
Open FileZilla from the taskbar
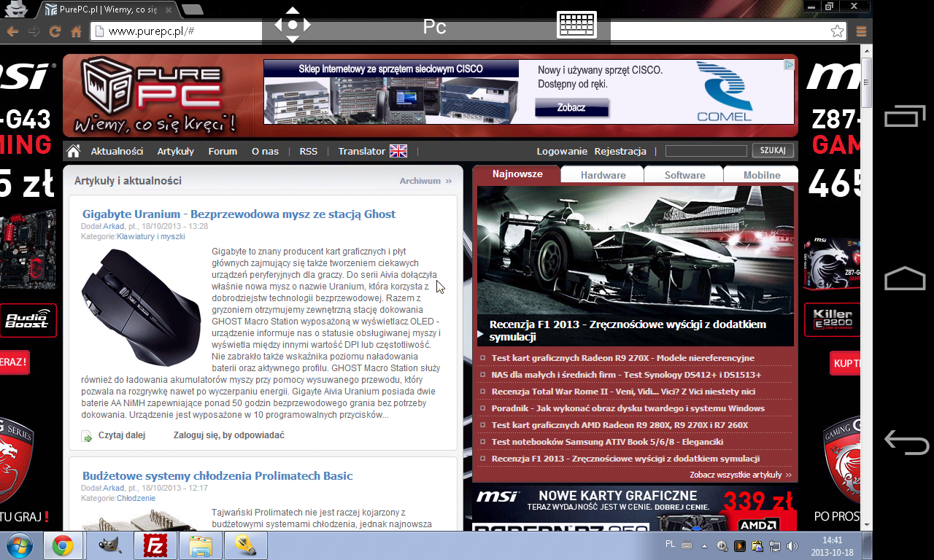pyautogui.click(x=155, y=545)
